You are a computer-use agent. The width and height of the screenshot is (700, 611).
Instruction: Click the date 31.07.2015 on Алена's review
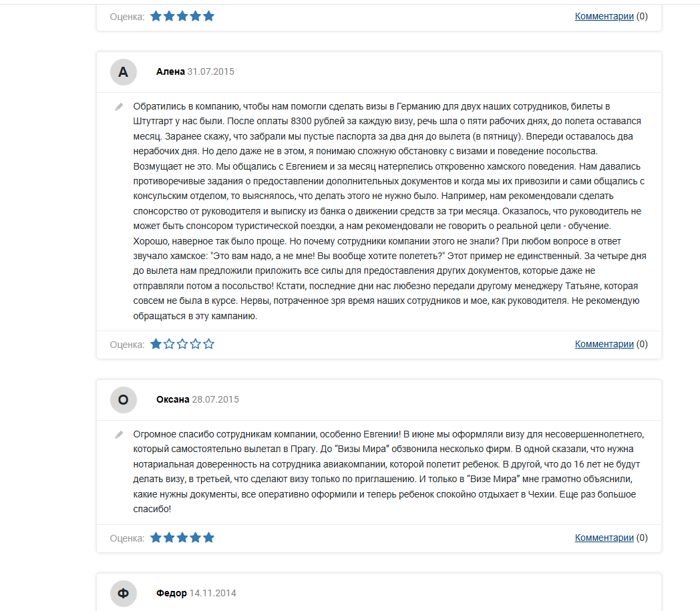click(x=211, y=71)
